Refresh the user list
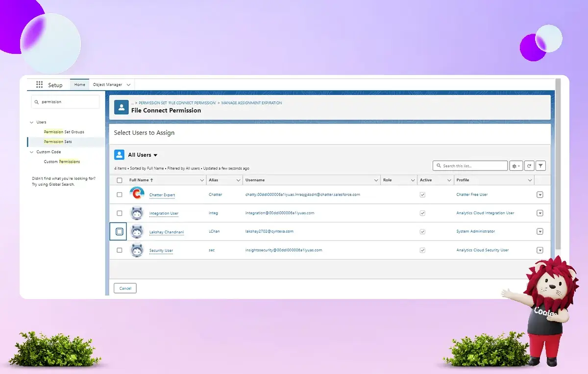Image resolution: width=588 pixels, height=374 pixels. (529, 166)
